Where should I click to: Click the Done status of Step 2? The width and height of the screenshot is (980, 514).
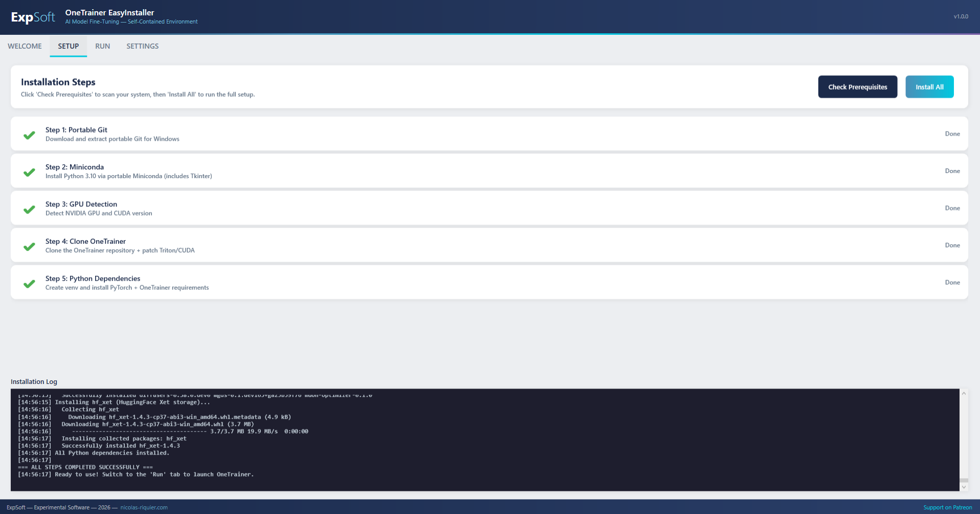click(x=952, y=171)
